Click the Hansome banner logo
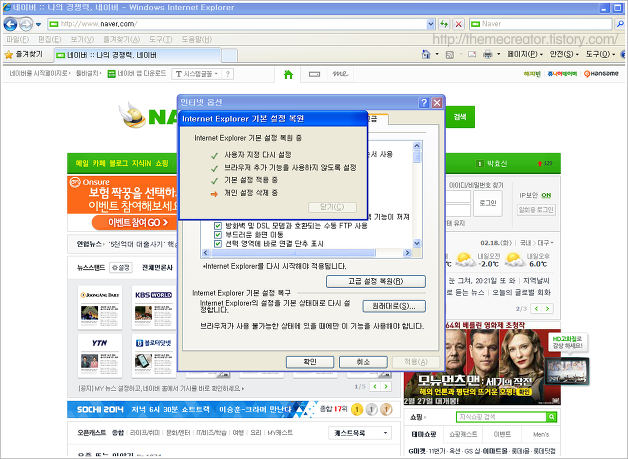This screenshot has height=459, width=628. coord(601,74)
